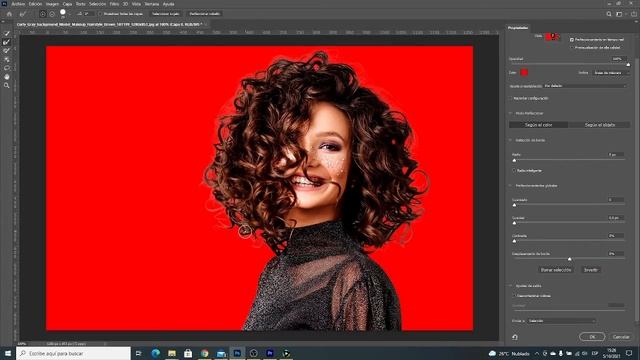Click the Home icon in options bar
Image resolution: width=640 pixels, height=360 pixels.
pos(9,14)
